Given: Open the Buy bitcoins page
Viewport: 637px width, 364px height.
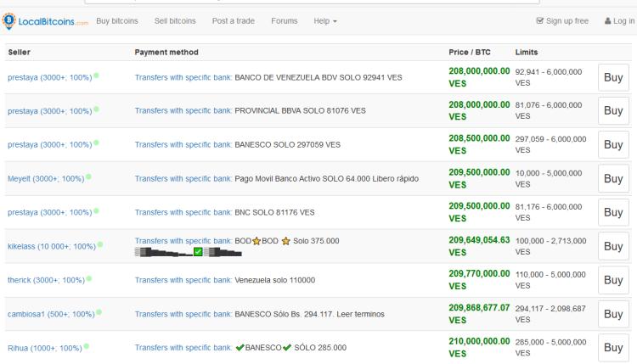Looking at the screenshot, I should (117, 21).
